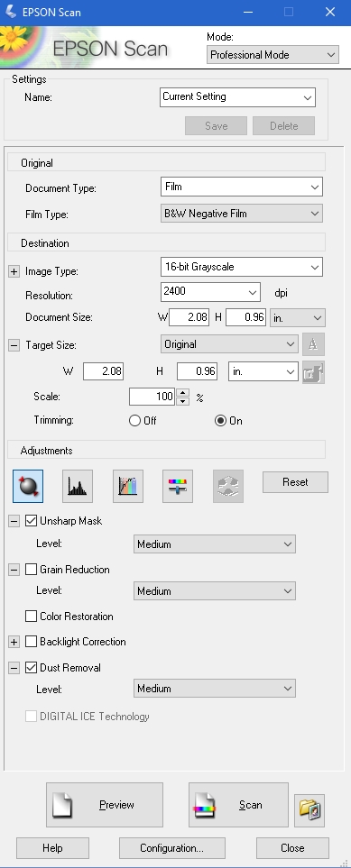Open the Mode dropdown

[272, 55]
